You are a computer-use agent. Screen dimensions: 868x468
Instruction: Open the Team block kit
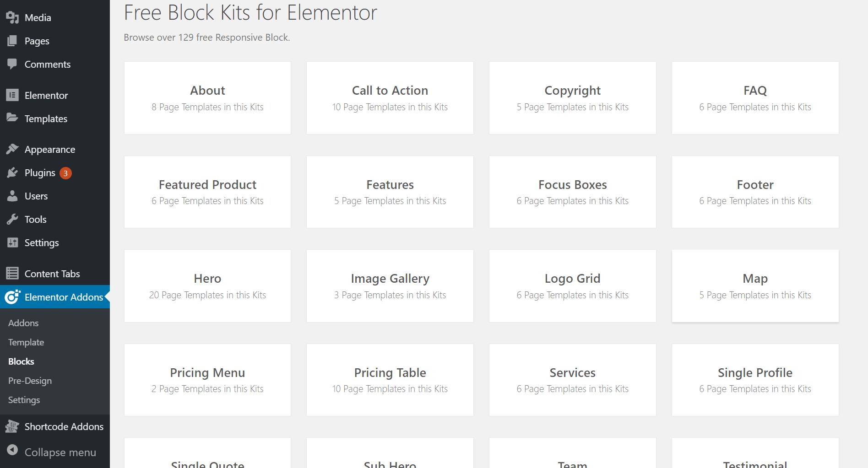click(572, 453)
